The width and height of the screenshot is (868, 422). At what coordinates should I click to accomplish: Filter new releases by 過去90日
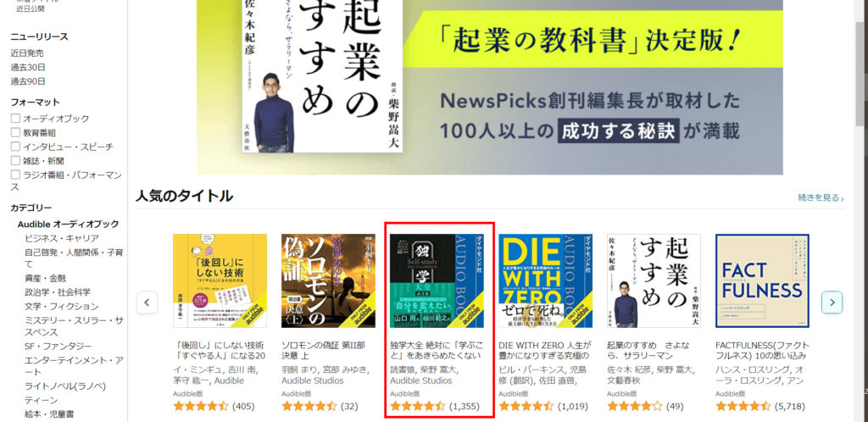(x=28, y=81)
